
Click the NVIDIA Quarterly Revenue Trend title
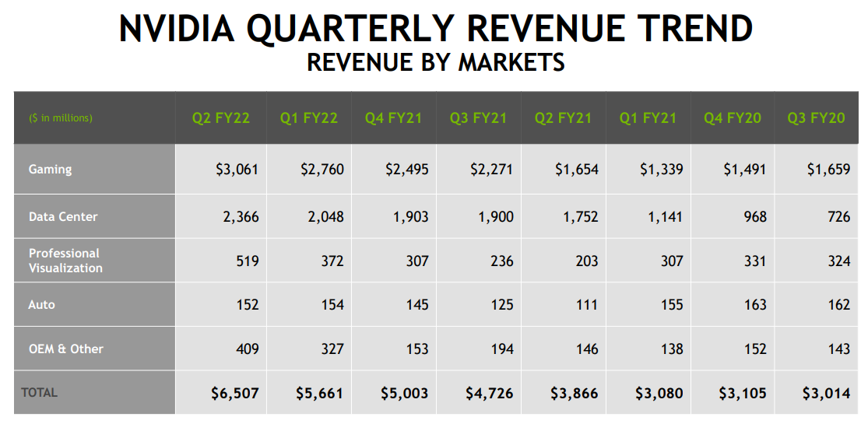[436, 28]
